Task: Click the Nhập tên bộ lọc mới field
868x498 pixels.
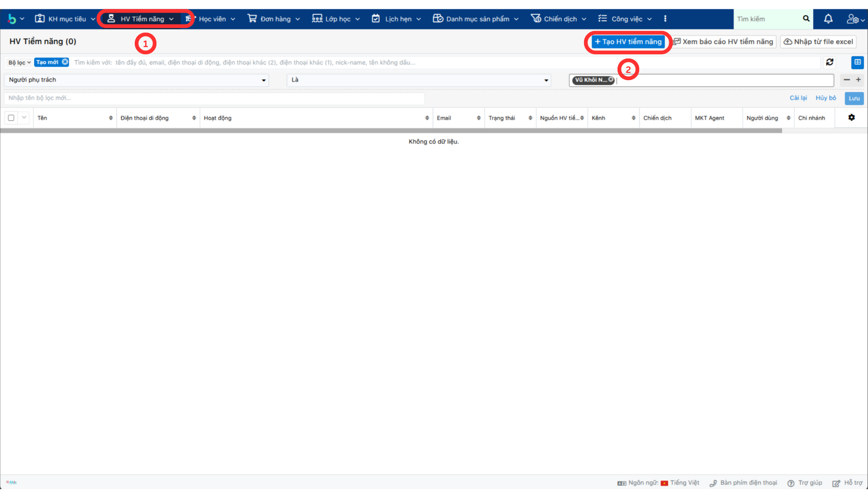Action: (214, 98)
